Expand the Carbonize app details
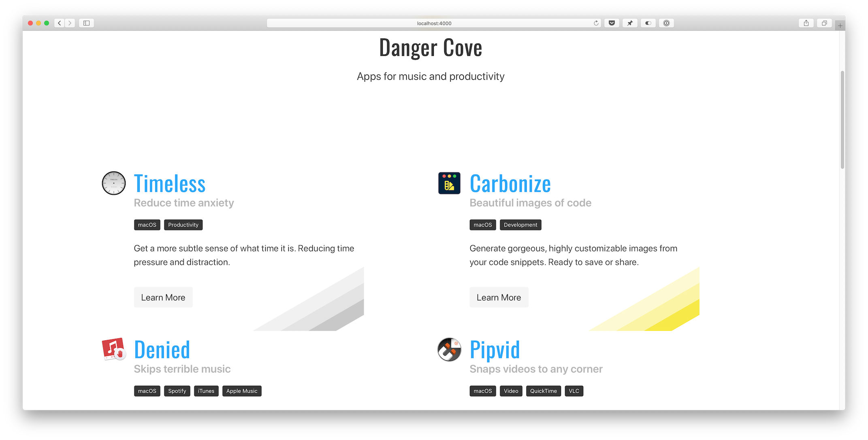The width and height of the screenshot is (868, 440). click(499, 297)
